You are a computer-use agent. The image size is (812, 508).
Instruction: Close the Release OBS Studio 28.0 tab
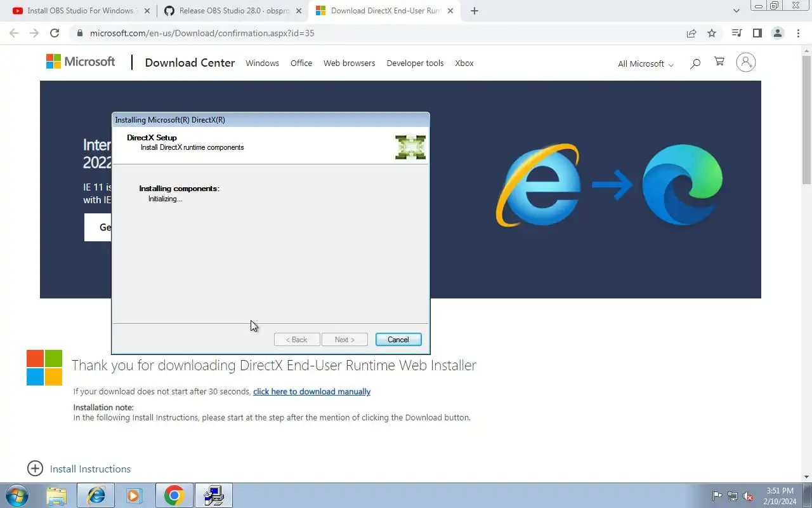click(x=299, y=11)
